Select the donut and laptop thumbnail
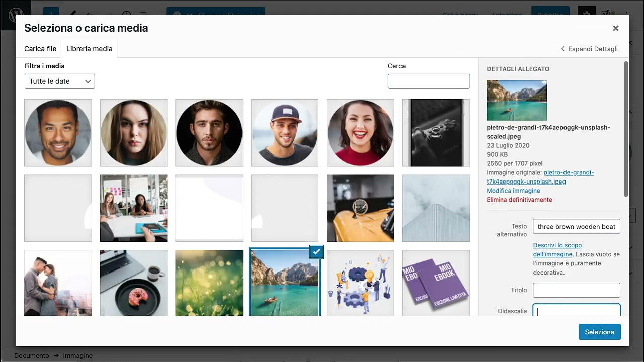The height and width of the screenshot is (362, 644). tap(133, 283)
